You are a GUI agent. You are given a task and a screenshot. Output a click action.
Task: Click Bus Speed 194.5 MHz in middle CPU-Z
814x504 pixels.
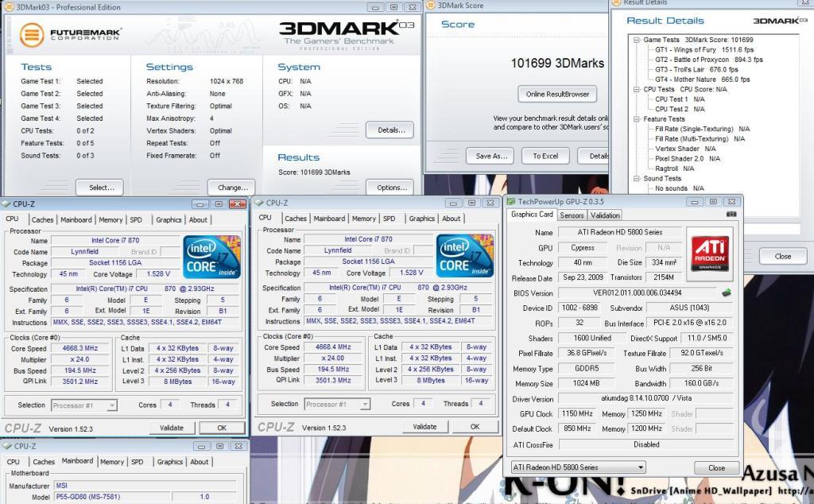coord(333,369)
